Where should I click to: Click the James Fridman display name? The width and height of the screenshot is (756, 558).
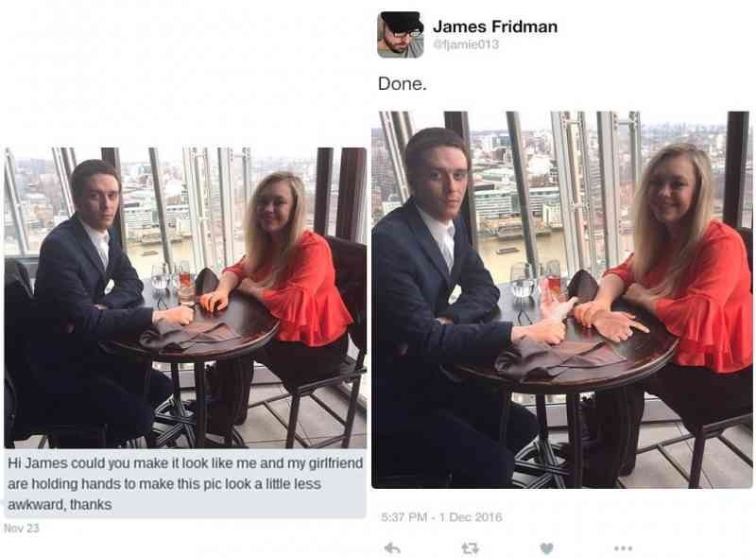(495, 26)
